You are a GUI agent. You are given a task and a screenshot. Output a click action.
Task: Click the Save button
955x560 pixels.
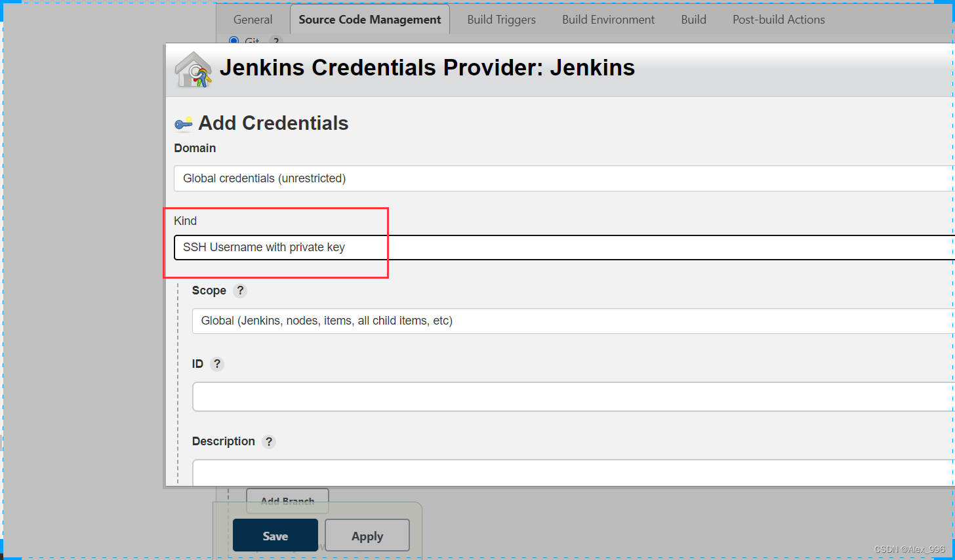(x=275, y=536)
